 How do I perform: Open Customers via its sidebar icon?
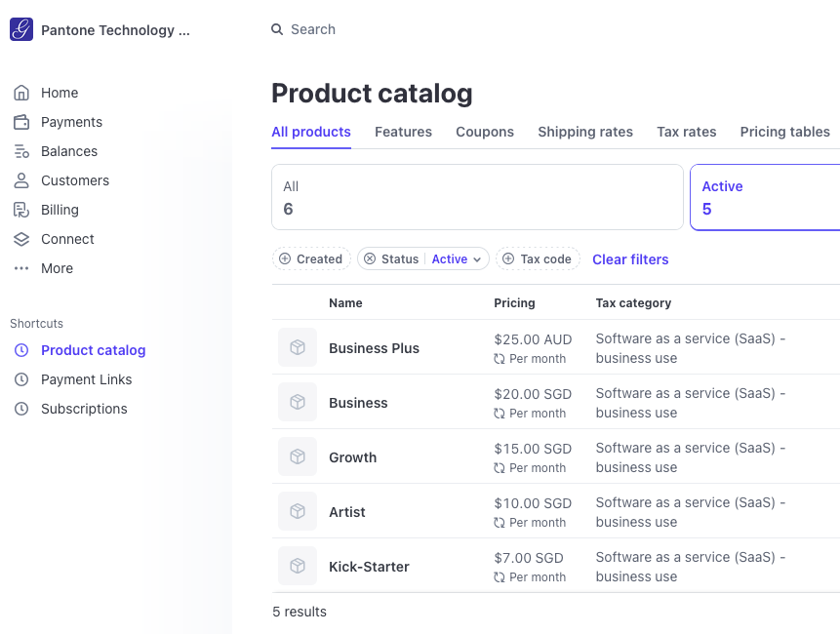pyautogui.click(x=20, y=180)
